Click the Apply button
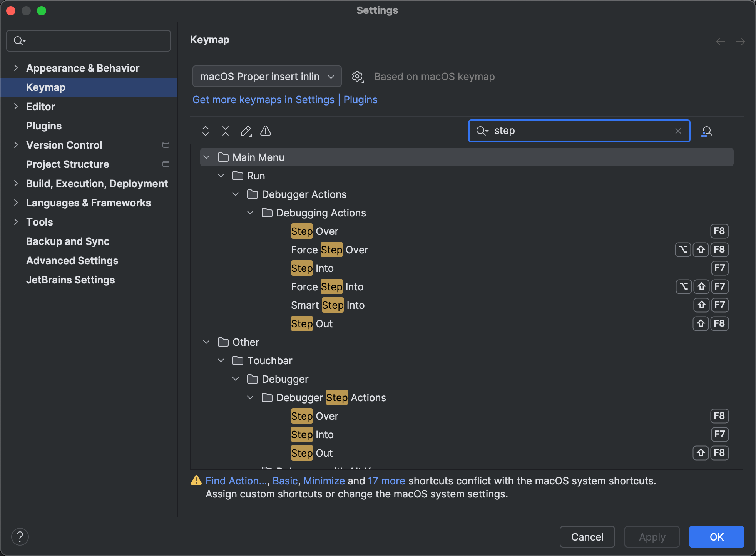This screenshot has height=556, width=756. (x=651, y=537)
